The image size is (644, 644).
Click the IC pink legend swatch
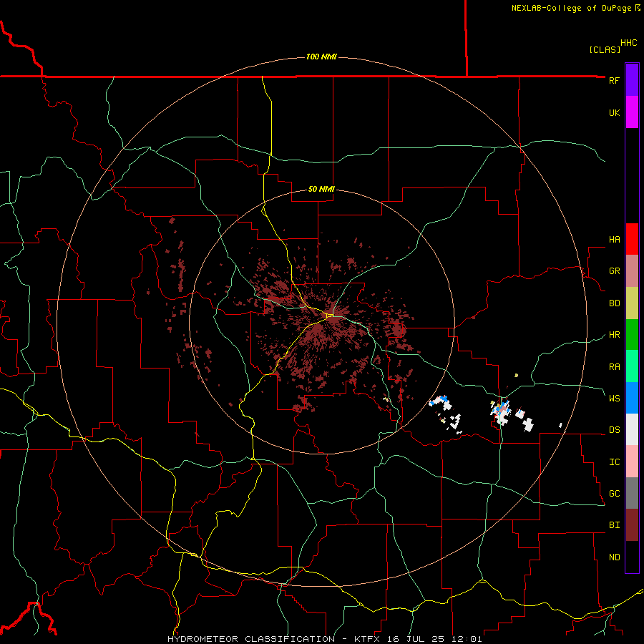pyautogui.click(x=632, y=462)
